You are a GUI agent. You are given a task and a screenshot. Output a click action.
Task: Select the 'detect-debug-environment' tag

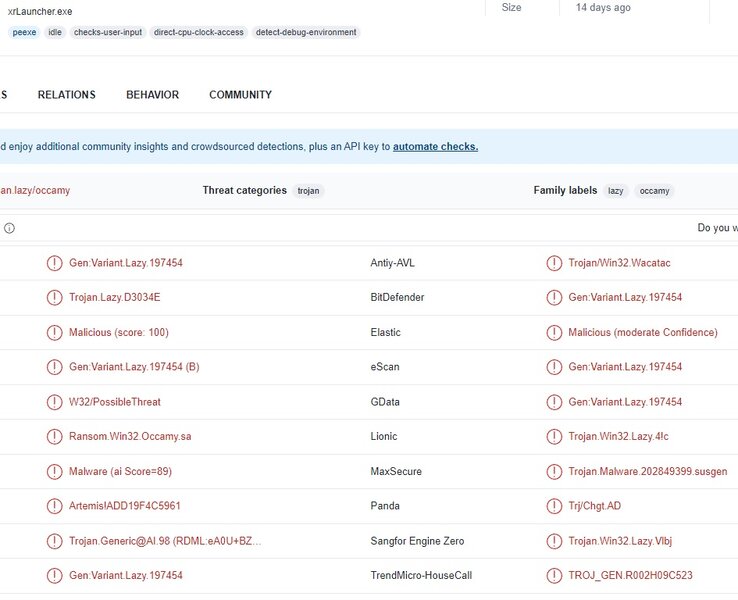coord(306,32)
